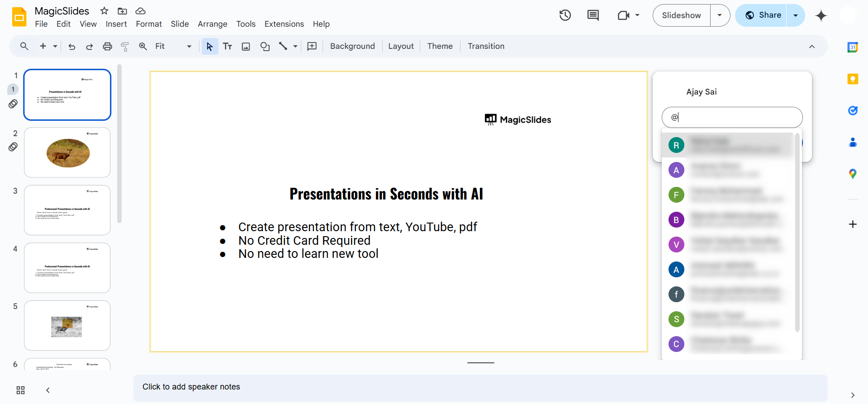Open the Fit zoom level dropdown
The height and width of the screenshot is (404, 868).
point(173,46)
